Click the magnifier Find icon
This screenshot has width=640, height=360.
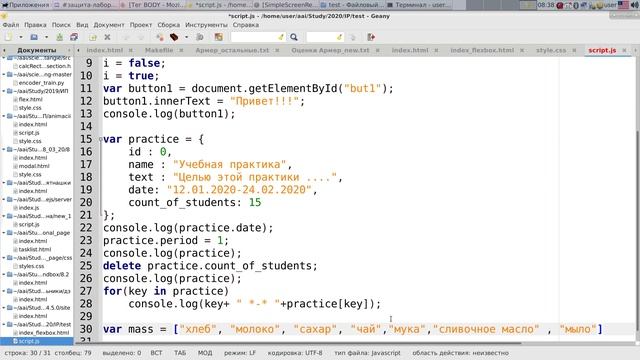294,37
